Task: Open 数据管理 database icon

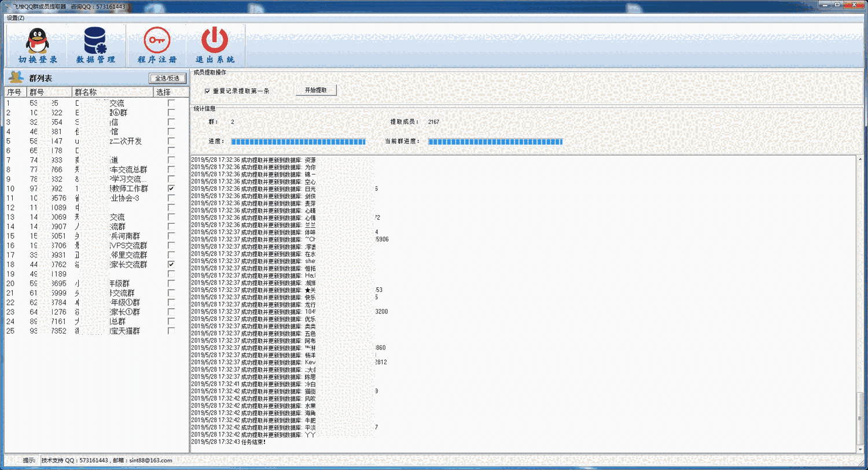Action: [x=95, y=40]
